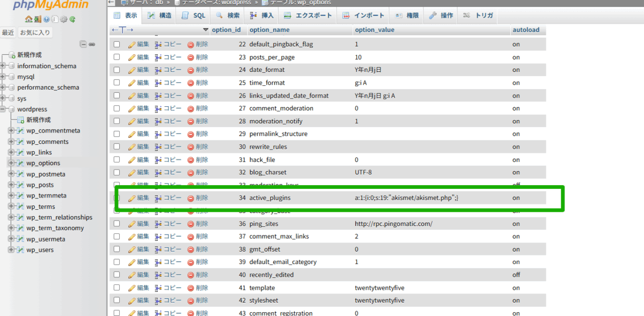Expand the mysql database node
This screenshot has height=316, width=644.
pyautogui.click(x=3, y=77)
